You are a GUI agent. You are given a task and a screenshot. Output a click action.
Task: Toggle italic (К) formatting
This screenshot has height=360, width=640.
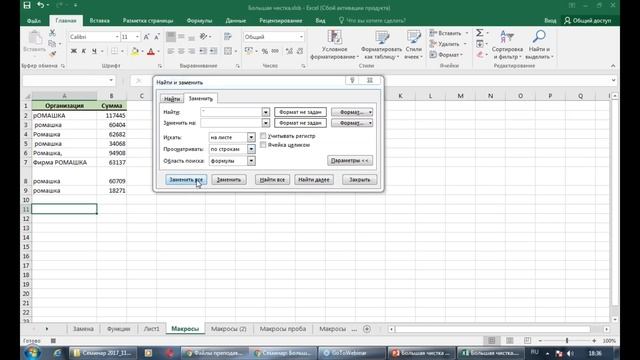pos(84,51)
